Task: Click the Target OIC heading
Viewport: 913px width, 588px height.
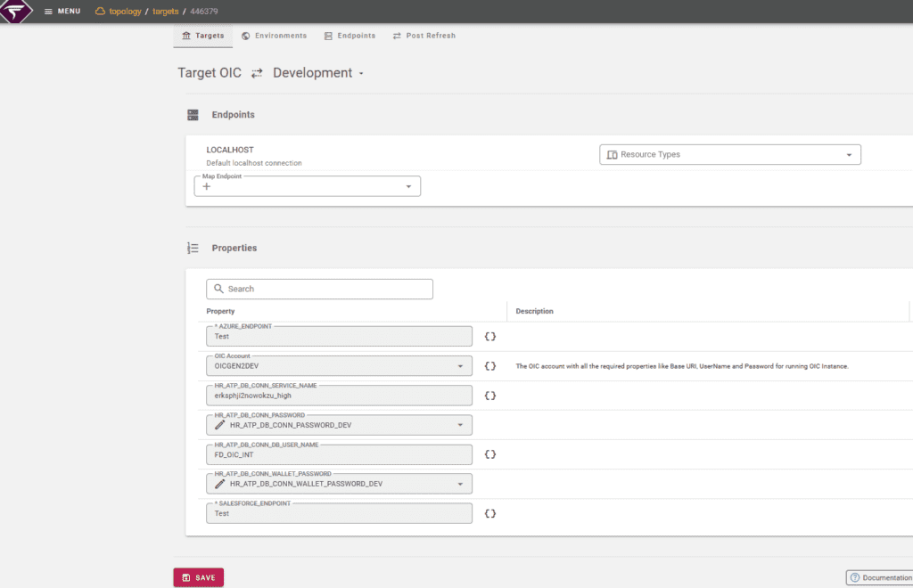Action: tap(210, 73)
